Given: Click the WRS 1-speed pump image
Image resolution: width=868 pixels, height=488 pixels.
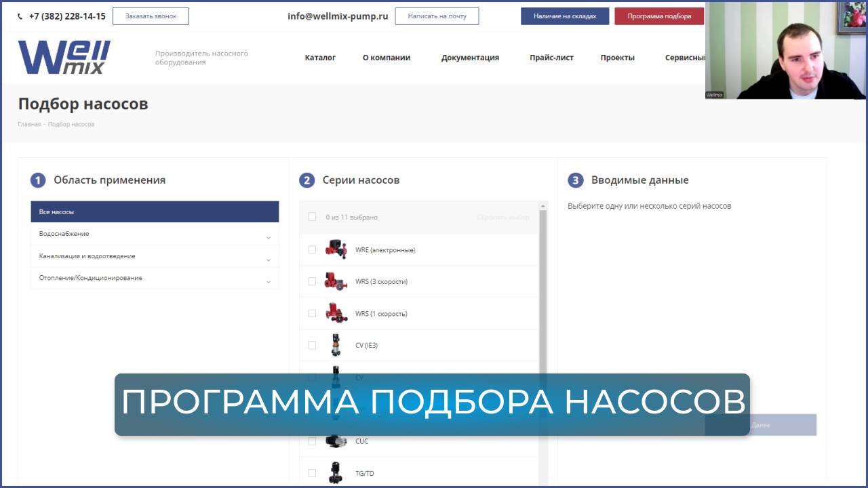Looking at the screenshot, I should (x=336, y=313).
